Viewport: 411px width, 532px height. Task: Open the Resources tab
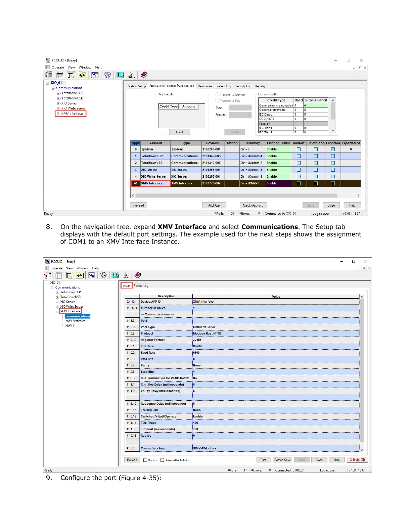pyautogui.click(x=205, y=86)
